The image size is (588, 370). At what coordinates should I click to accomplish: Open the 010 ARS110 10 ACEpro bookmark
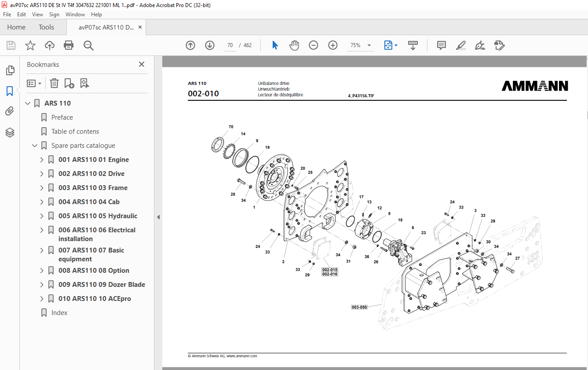coord(95,299)
